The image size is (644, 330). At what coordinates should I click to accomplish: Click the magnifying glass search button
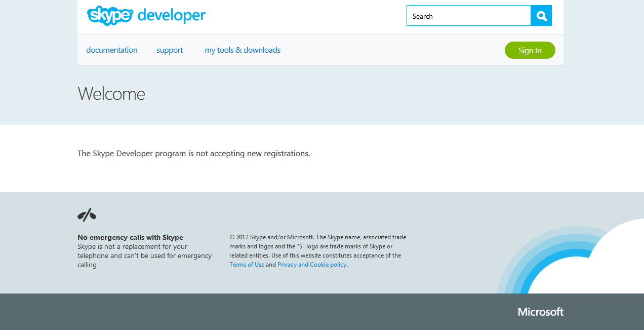click(541, 16)
